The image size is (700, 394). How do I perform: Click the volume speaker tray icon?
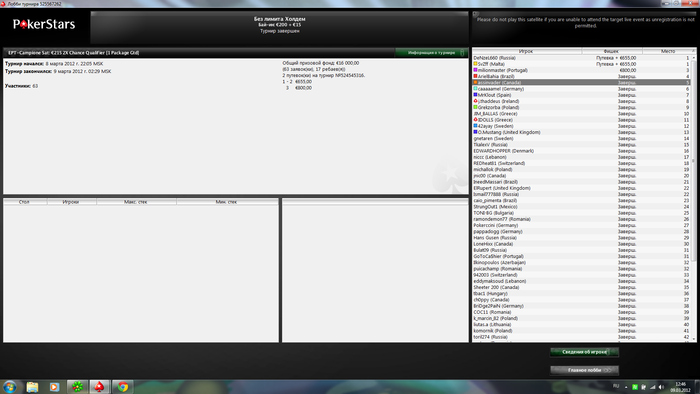661,387
